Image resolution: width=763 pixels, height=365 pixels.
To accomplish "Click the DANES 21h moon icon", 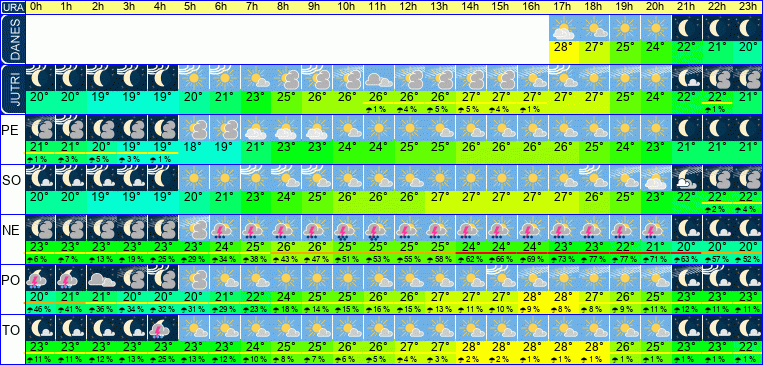I will [x=686, y=28].
